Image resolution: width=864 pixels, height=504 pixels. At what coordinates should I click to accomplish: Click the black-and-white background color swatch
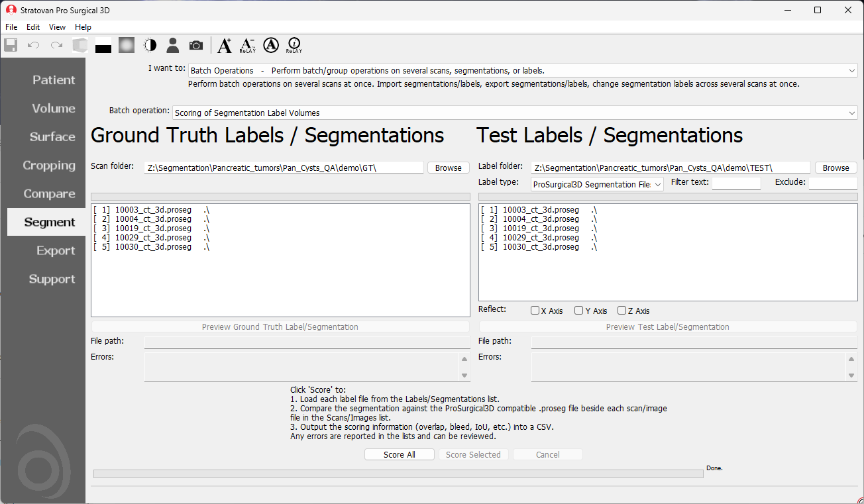pyautogui.click(x=103, y=46)
